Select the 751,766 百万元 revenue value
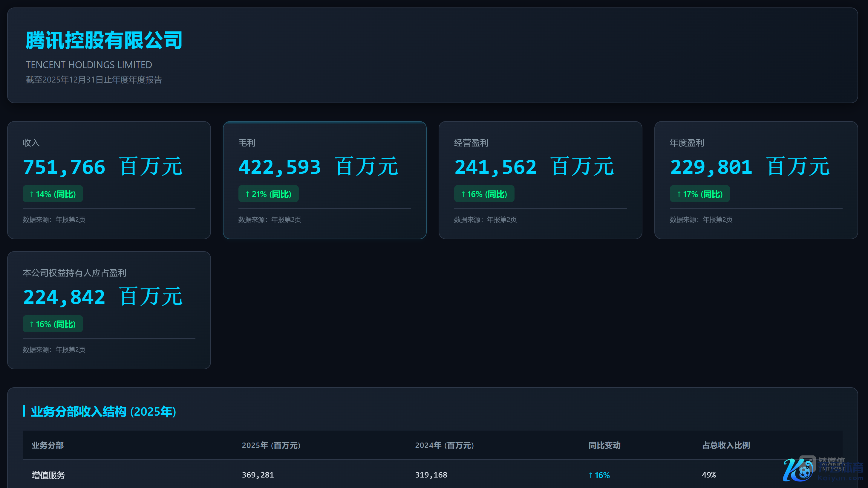 [103, 167]
